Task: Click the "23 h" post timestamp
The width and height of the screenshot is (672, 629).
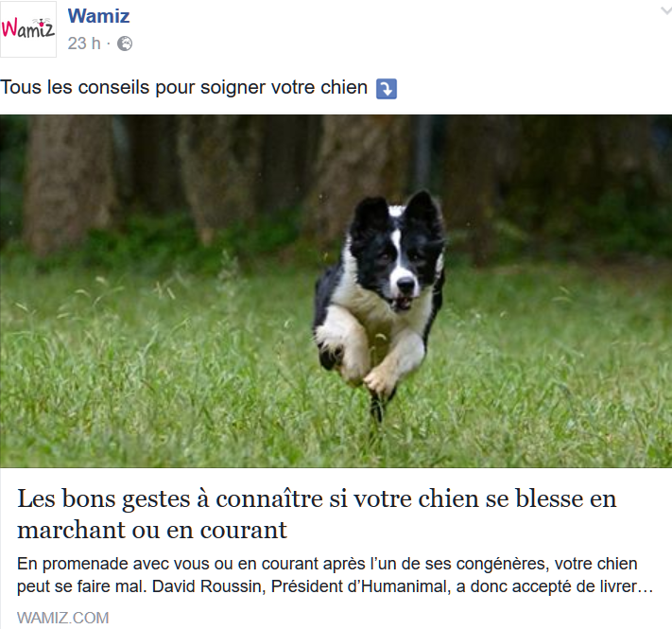Action: click(84, 44)
